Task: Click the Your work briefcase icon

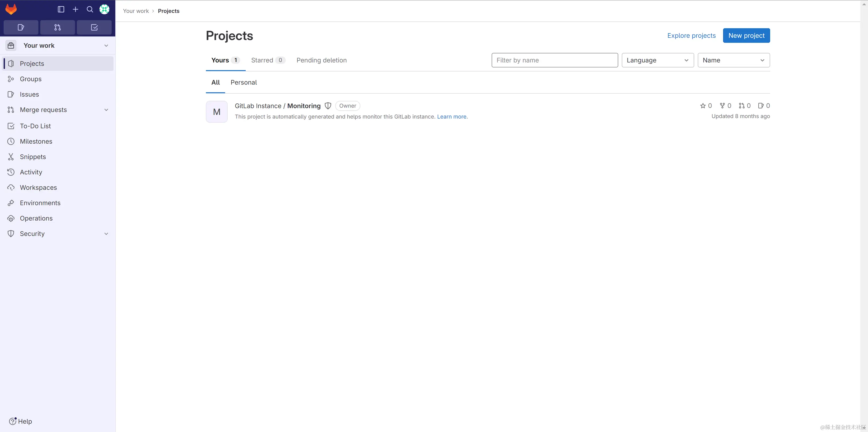Action: click(x=11, y=46)
